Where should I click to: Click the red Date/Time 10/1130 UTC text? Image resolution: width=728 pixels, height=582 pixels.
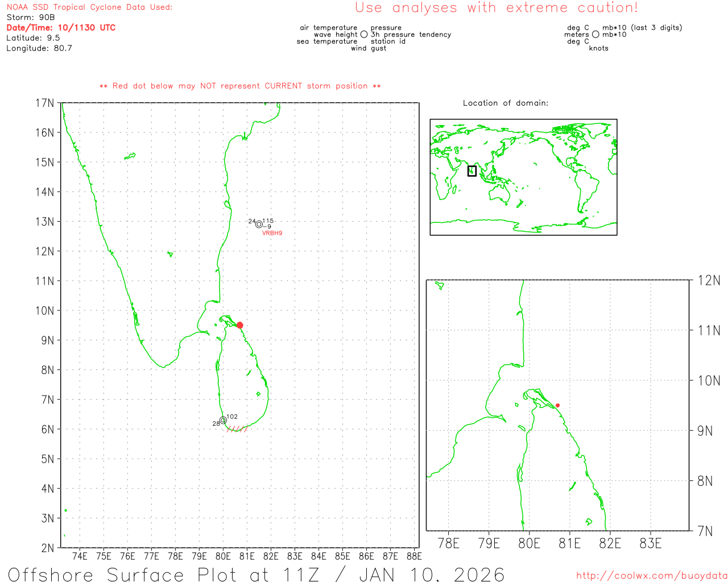(x=61, y=27)
